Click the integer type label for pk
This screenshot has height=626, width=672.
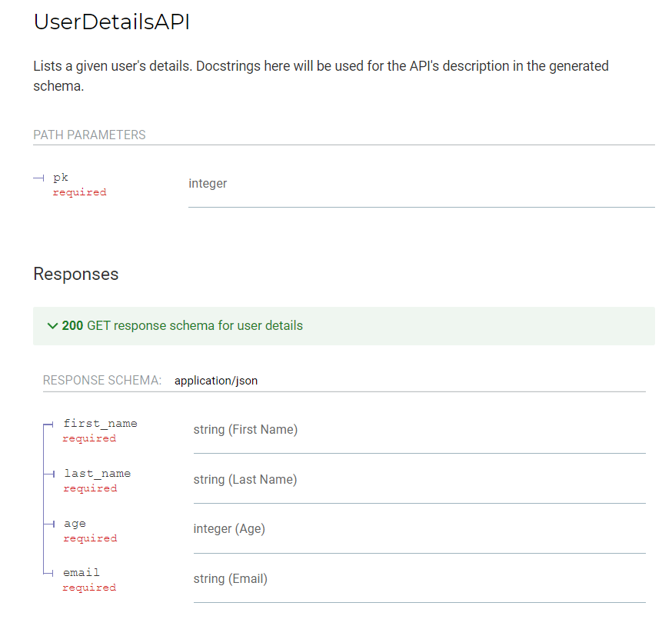point(208,183)
